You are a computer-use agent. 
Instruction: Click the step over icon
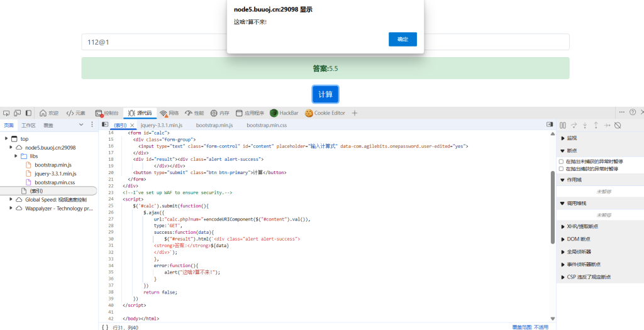click(x=574, y=126)
